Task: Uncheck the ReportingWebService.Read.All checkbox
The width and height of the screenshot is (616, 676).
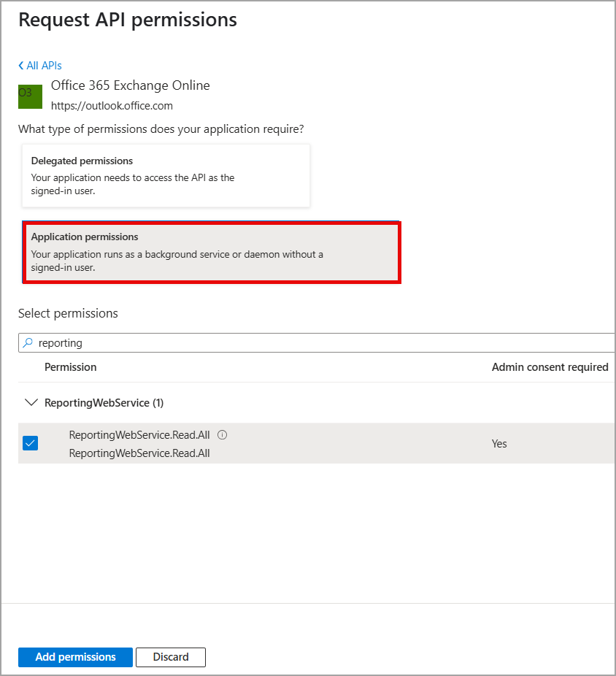Action: click(30, 443)
